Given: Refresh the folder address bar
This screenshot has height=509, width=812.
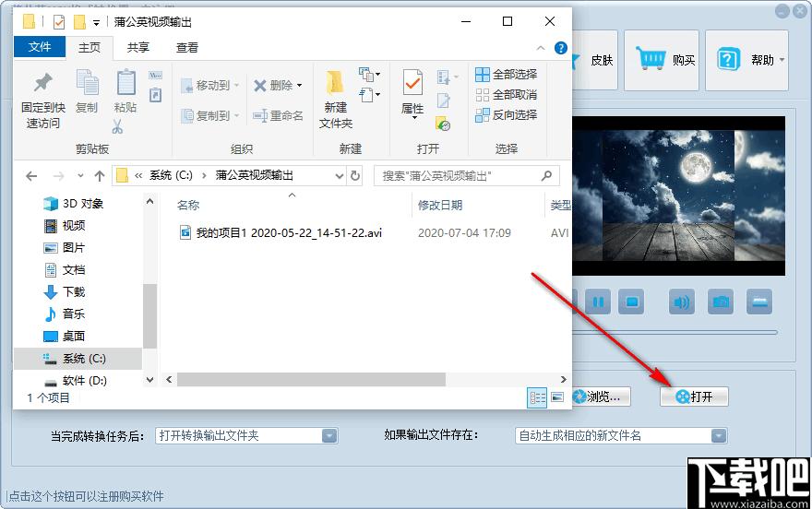Looking at the screenshot, I should tap(355, 176).
